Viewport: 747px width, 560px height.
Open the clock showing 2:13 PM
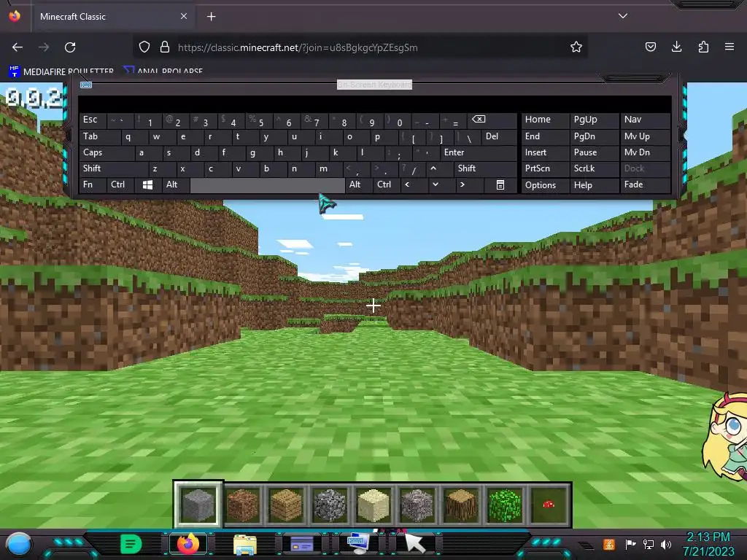click(x=708, y=544)
